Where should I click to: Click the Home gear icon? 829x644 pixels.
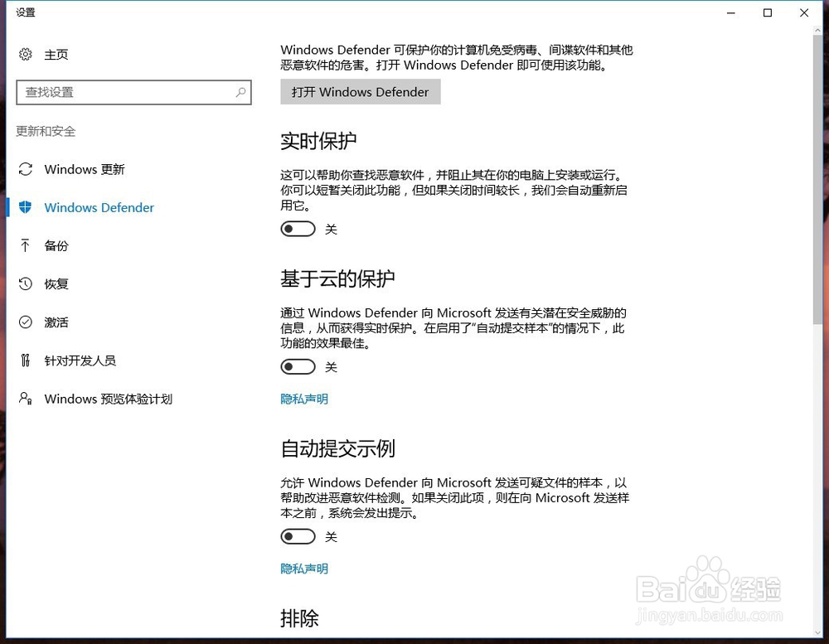[x=26, y=55]
